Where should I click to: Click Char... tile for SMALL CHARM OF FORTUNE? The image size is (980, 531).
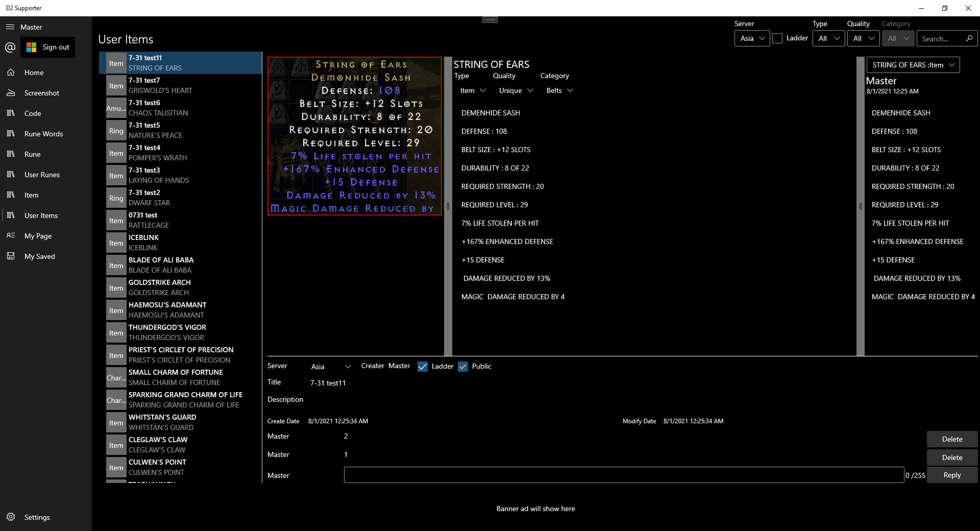coord(116,378)
